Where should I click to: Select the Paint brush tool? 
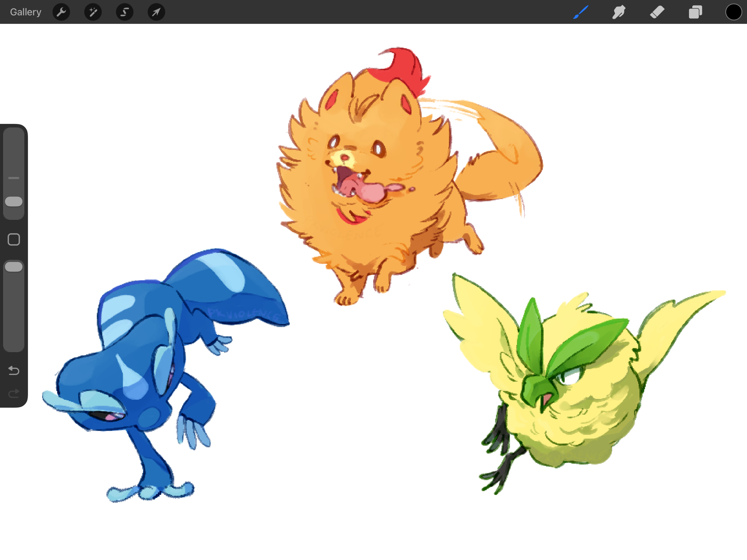[x=581, y=12]
